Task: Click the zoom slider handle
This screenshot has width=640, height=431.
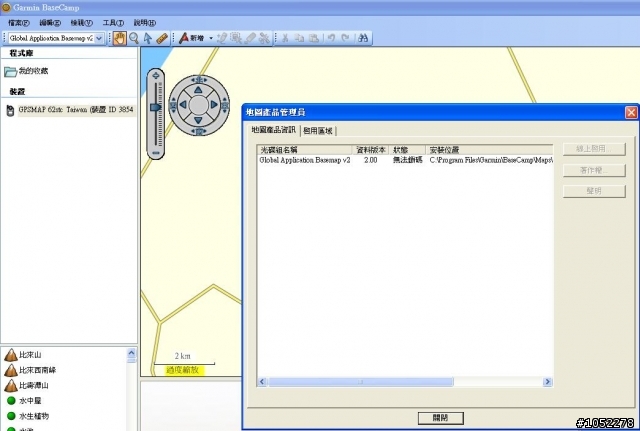Action: coord(156,107)
